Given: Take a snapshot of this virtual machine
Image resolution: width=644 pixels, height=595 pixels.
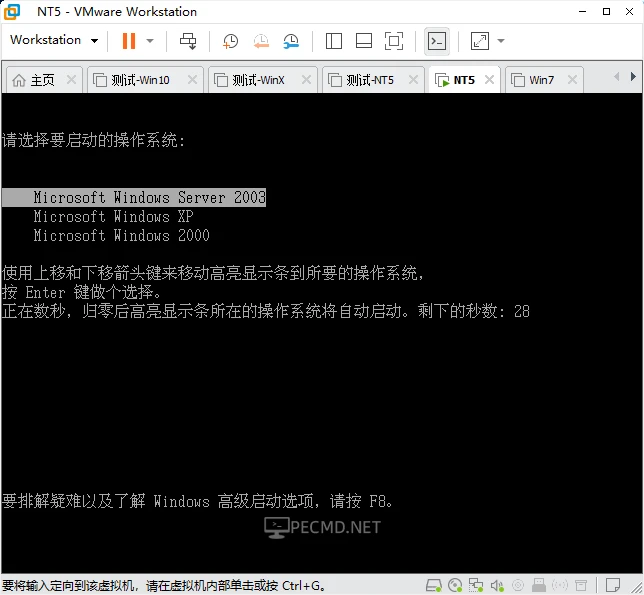Looking at the screenshot, I should pyautogui.click(x=230, y=41).
